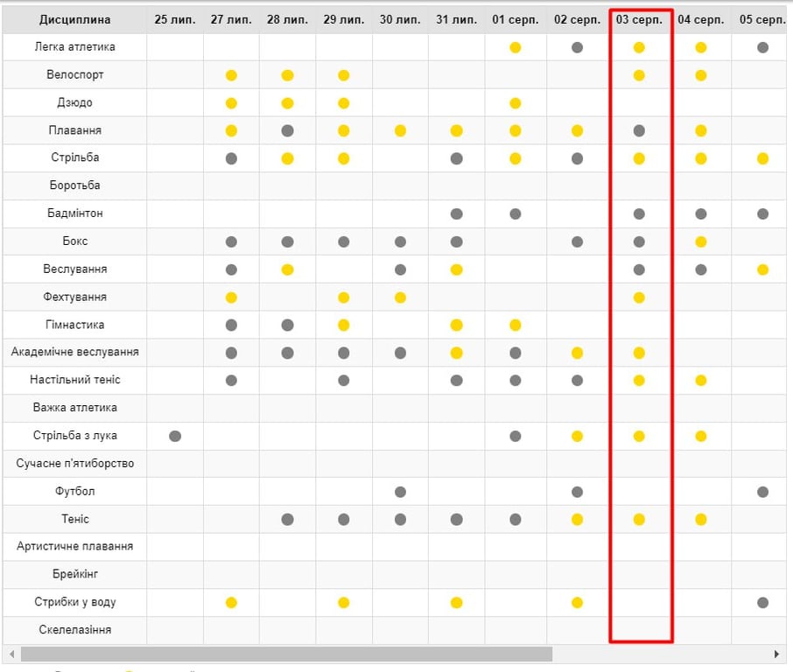Click the Академічне веслування row label
This screenshot has height=672, width=793.
click(74, 353)
